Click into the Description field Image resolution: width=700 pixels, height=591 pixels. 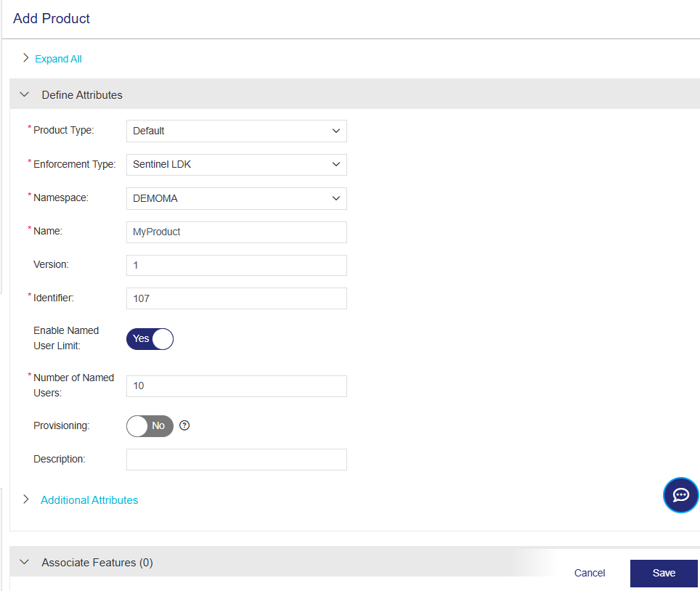point(236,460)
